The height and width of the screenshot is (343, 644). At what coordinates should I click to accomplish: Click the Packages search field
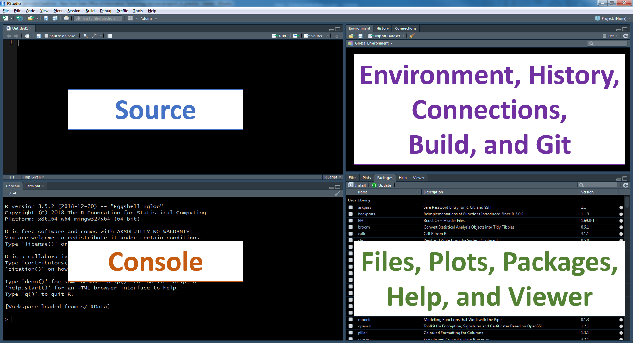tap(597, 185)
